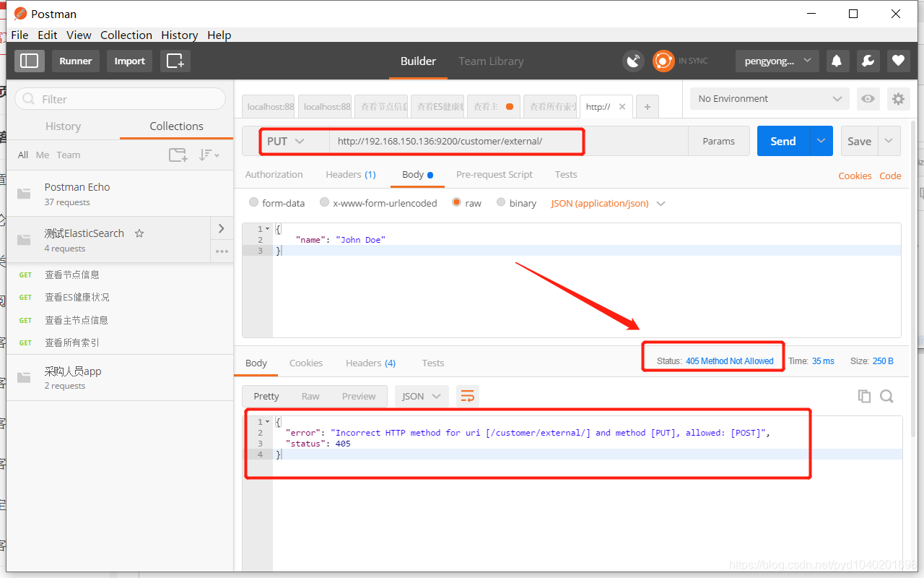Viewport: 924px width, 578px height.
Task: Close the active http:// request tab
Action: coord(622,107)
